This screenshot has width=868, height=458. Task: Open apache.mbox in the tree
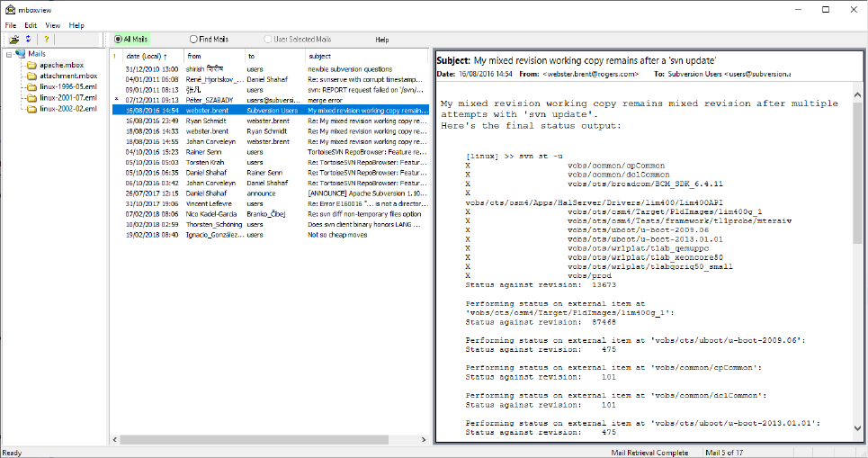[61, 65]
